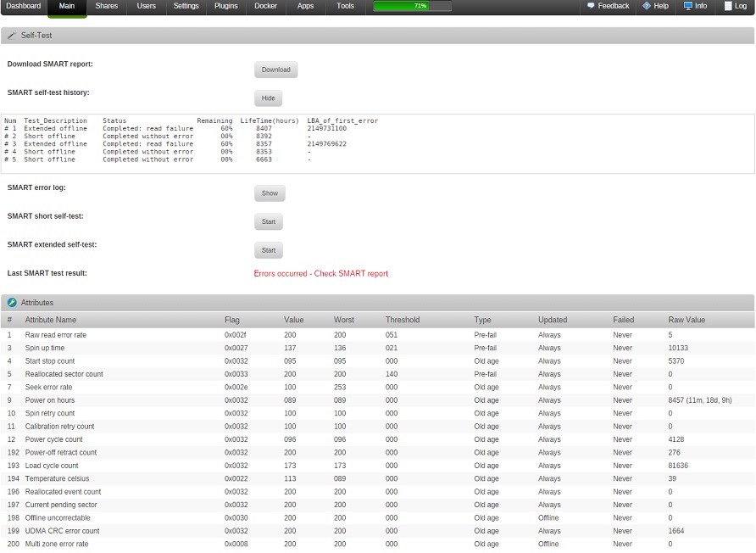Select the 'Power cycle count' attribute
Viewport: 756px width, 553px height.
tap(54, 439)
